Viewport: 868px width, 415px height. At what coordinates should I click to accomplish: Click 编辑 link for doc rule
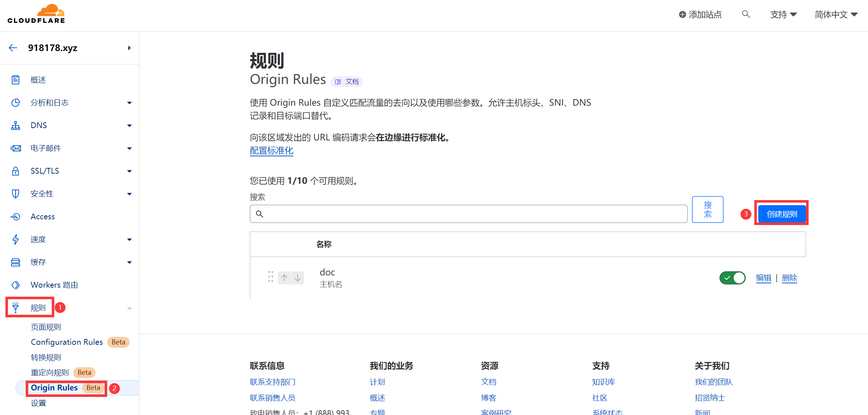763,278
